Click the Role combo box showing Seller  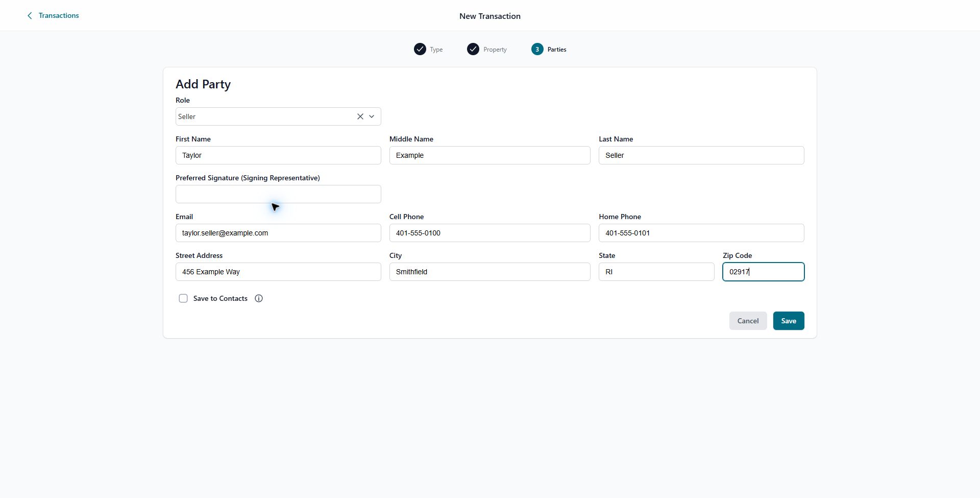278,116
